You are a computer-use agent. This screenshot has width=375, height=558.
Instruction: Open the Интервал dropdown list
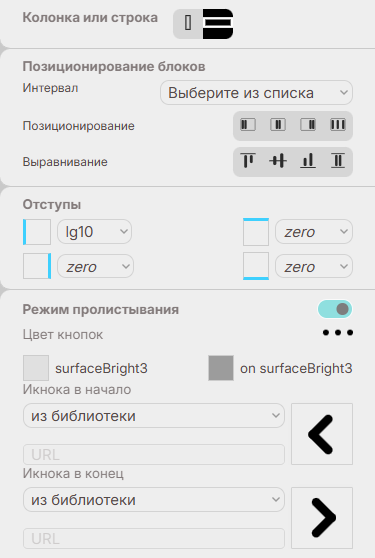coord(256,93)
